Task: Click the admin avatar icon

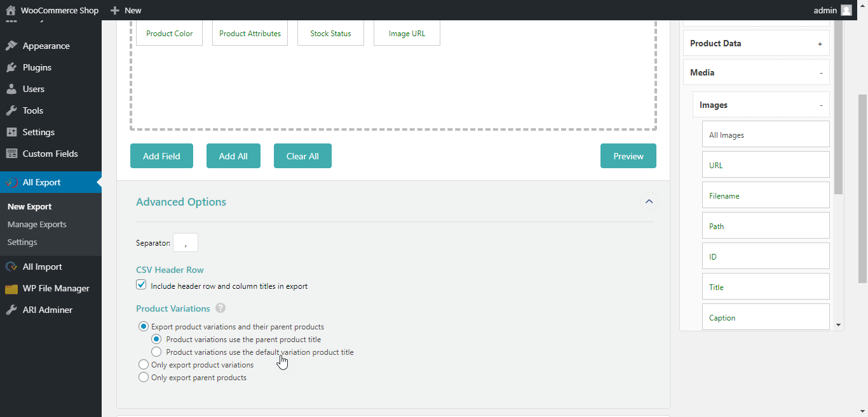Action: pos(846,10)
